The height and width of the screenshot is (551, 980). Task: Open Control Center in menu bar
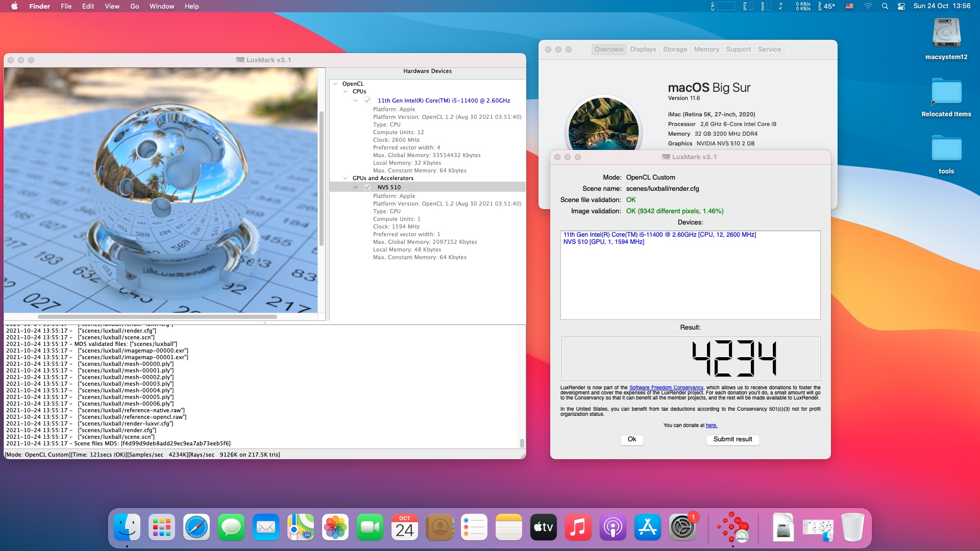pos(901,6)
